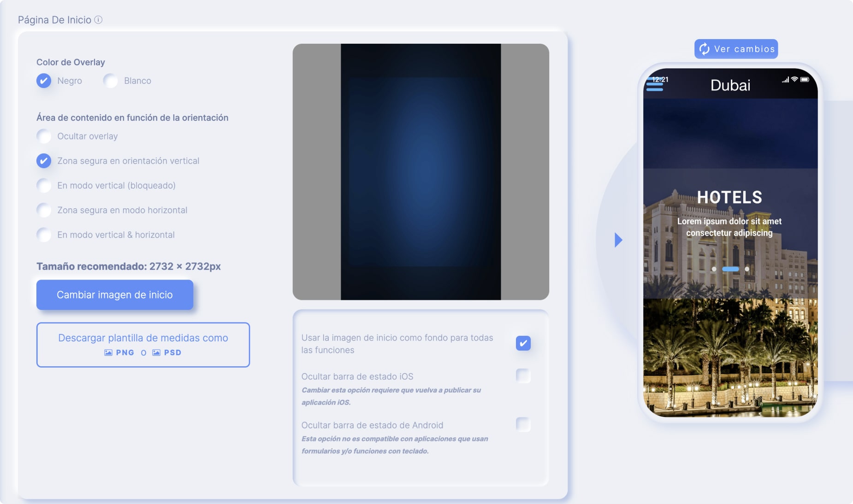The image size is (853, 504).
Task: Click the Página De Inicio heading
Action: [x=54, y=20]
